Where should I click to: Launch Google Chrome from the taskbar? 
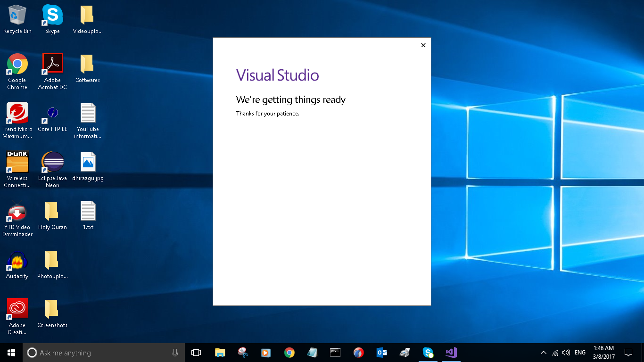click(x=289, y=352)
